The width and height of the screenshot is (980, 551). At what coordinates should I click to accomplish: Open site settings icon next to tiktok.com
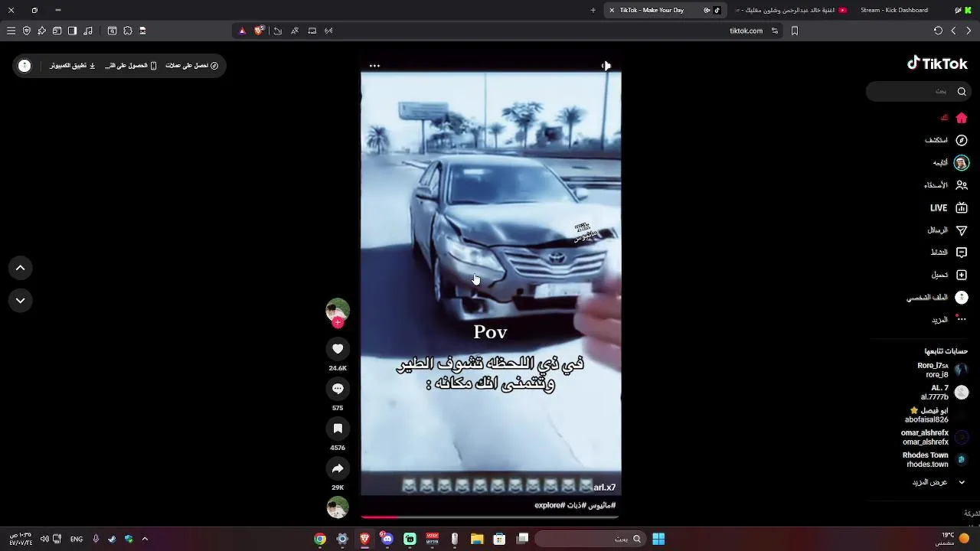click(775, 31)
